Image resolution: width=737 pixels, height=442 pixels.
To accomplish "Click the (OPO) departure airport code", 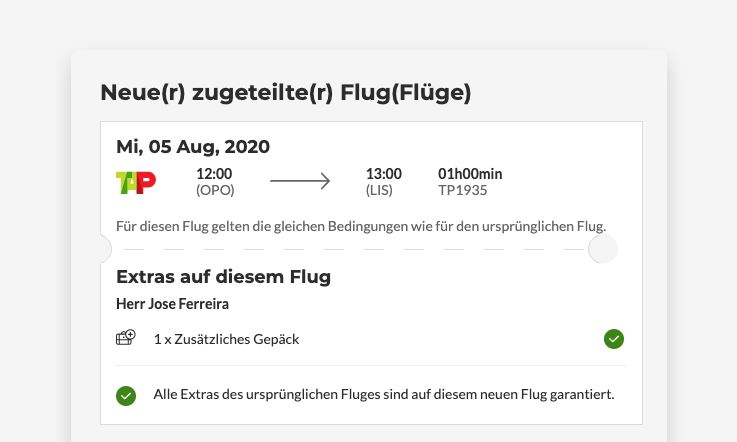I will 214,190.
